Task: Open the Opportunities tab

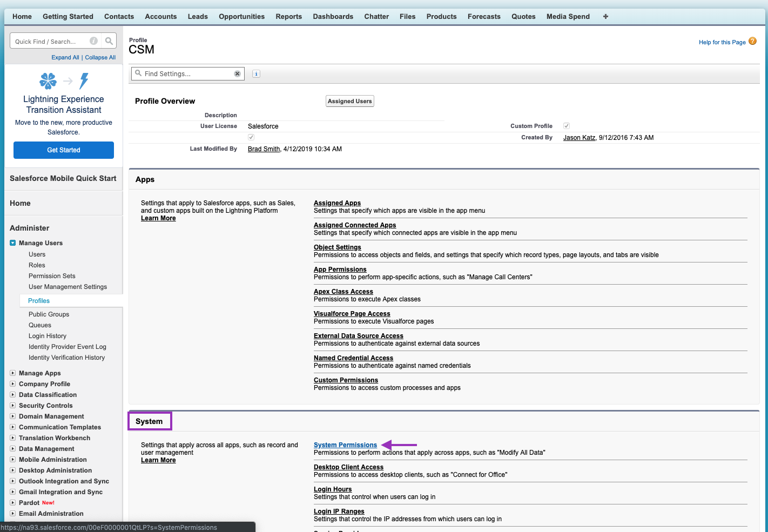Action: (242, 17)
